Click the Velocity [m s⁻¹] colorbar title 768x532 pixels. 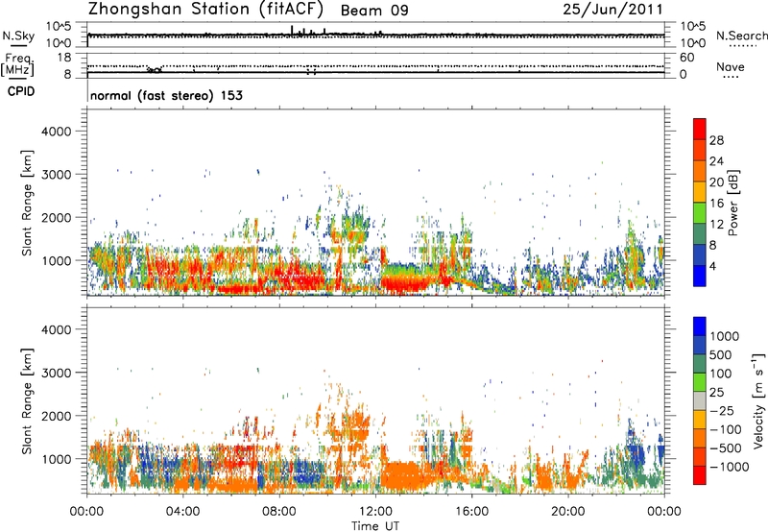click(x=758, y=400)
